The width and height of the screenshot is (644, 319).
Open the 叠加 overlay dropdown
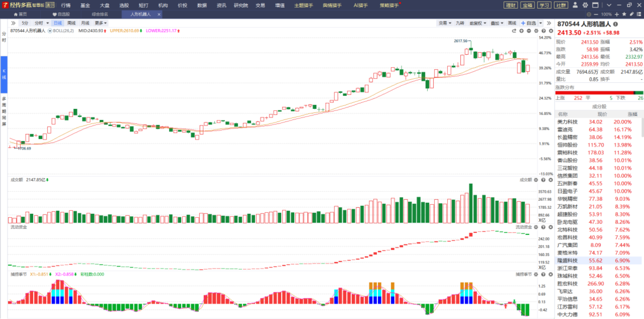497,23
